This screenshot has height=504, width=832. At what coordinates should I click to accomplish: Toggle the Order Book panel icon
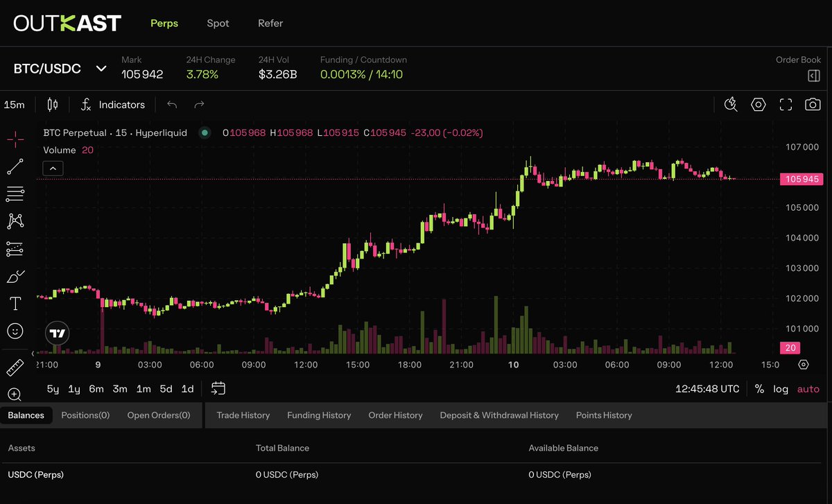tap(814, 76)
